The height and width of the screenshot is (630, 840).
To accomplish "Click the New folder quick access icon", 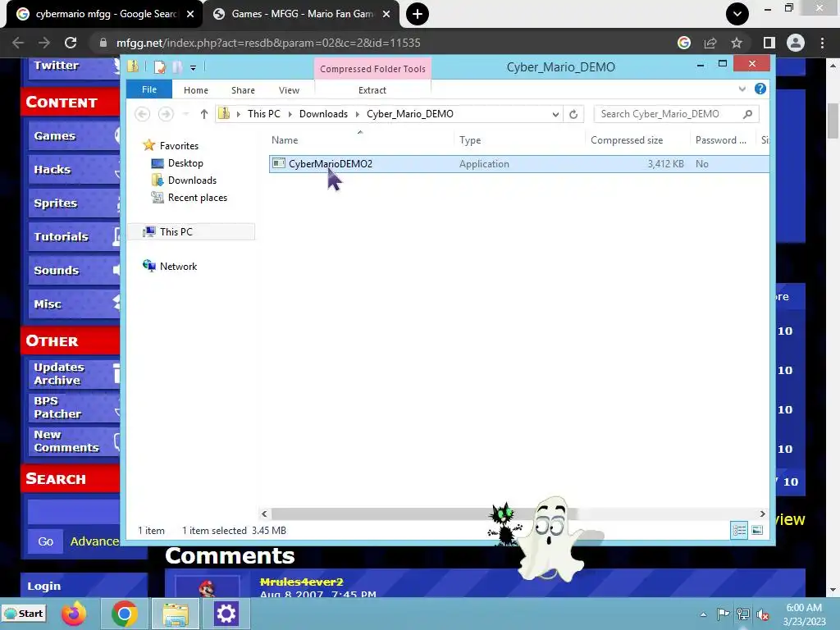I will point(177,67).
